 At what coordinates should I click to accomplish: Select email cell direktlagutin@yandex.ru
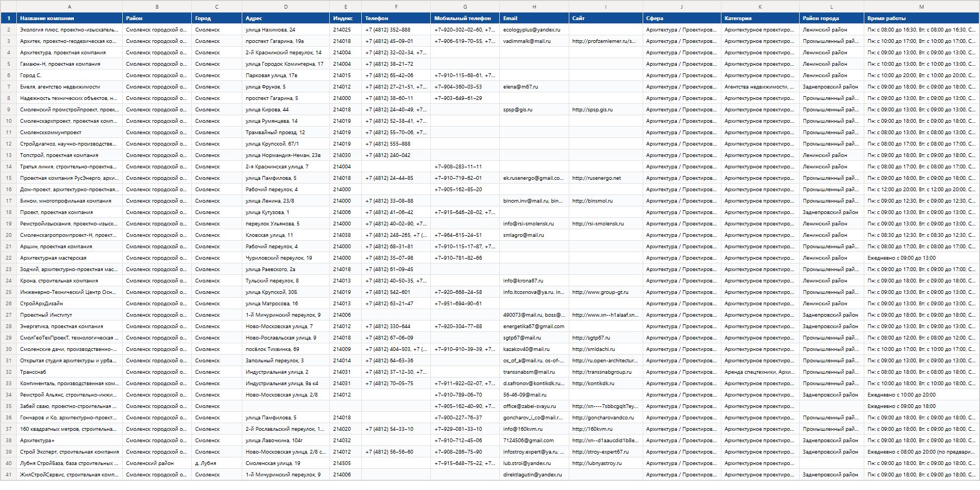pyautogui.click(x=534, y=474)
